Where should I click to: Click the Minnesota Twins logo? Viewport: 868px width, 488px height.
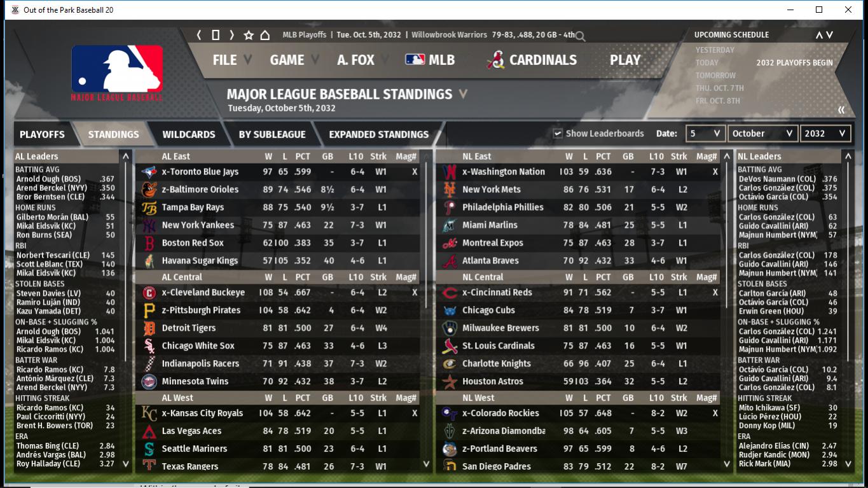pos(149,382)
